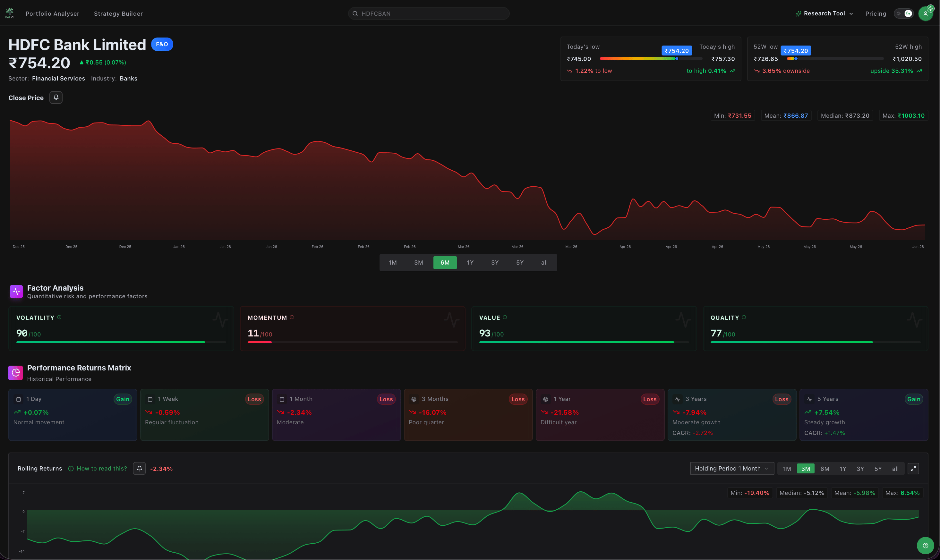Viewport: 940px width, 560px height.
Task: Click the Max ₹1003.10 stat label
Action: 903,115
